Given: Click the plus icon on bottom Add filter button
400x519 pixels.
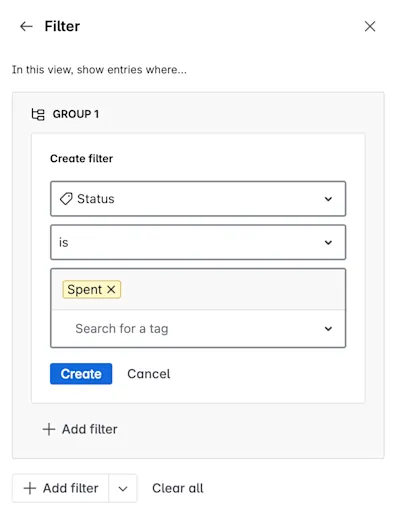Looking at the screenshot, I should (x=30, y=488).
